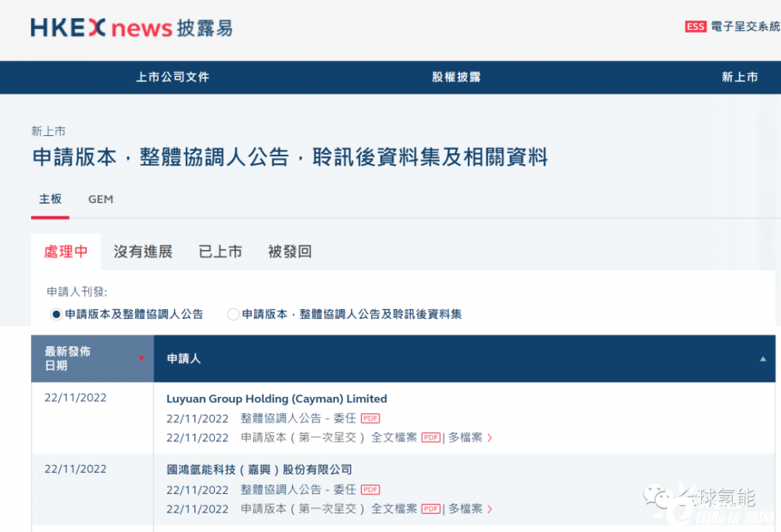Switch to 已上市 tab

point(220,252)
